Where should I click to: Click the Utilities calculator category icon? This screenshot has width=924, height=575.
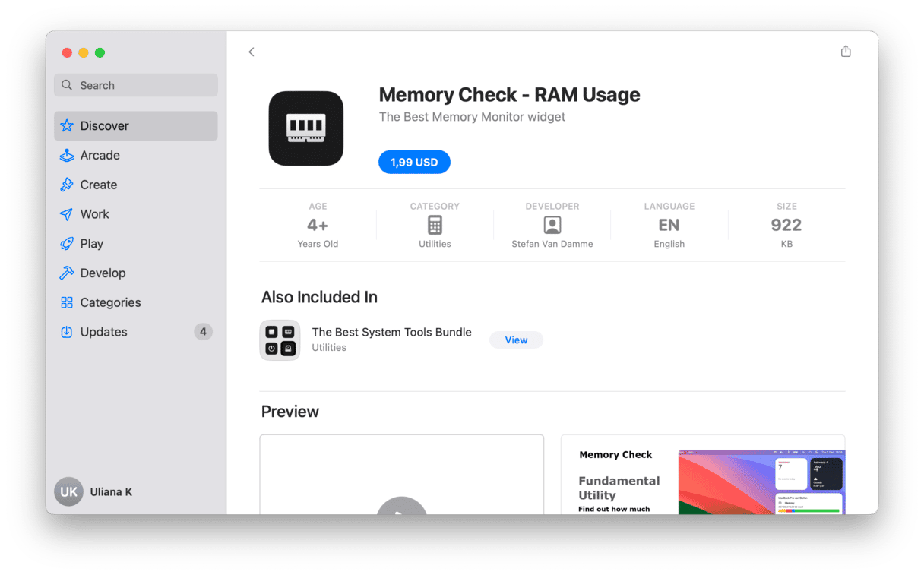[x=435, y=225]
